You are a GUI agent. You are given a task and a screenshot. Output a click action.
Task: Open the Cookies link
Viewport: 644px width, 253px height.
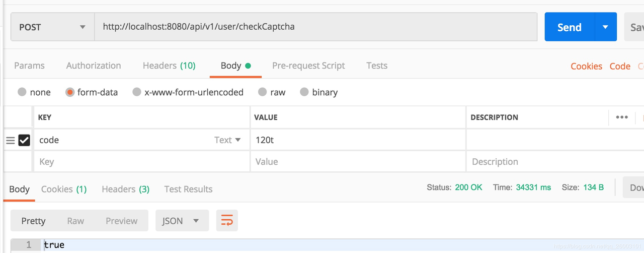586,66
